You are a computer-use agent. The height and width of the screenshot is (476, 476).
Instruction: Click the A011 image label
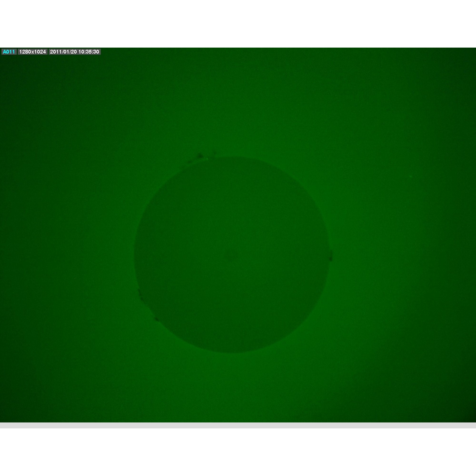click(9, 52)
